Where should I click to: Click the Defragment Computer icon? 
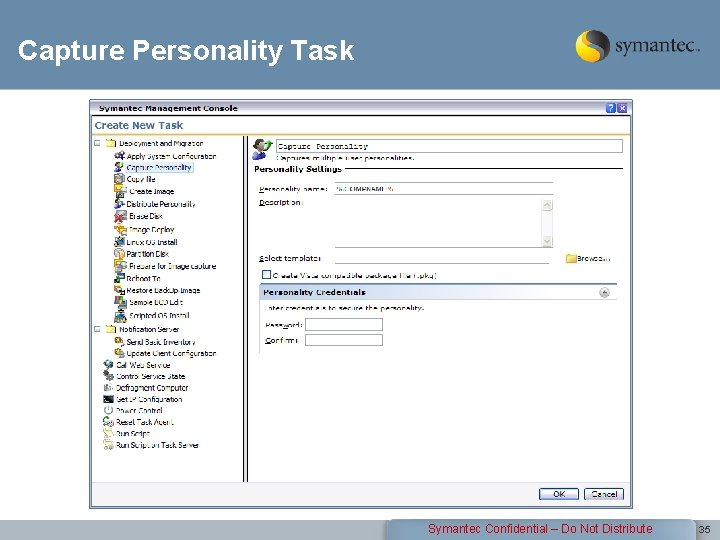pyautogui.click(x=108, y=388)
